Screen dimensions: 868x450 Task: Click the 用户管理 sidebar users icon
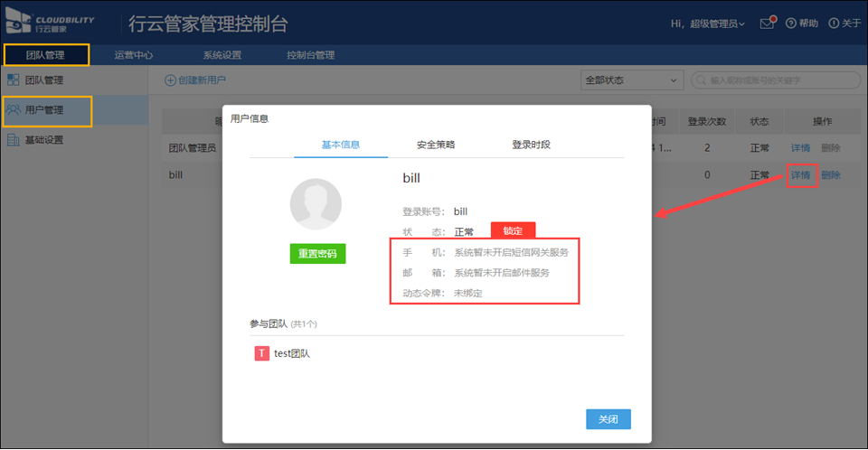pyautogui.click(x=14, y=110)
